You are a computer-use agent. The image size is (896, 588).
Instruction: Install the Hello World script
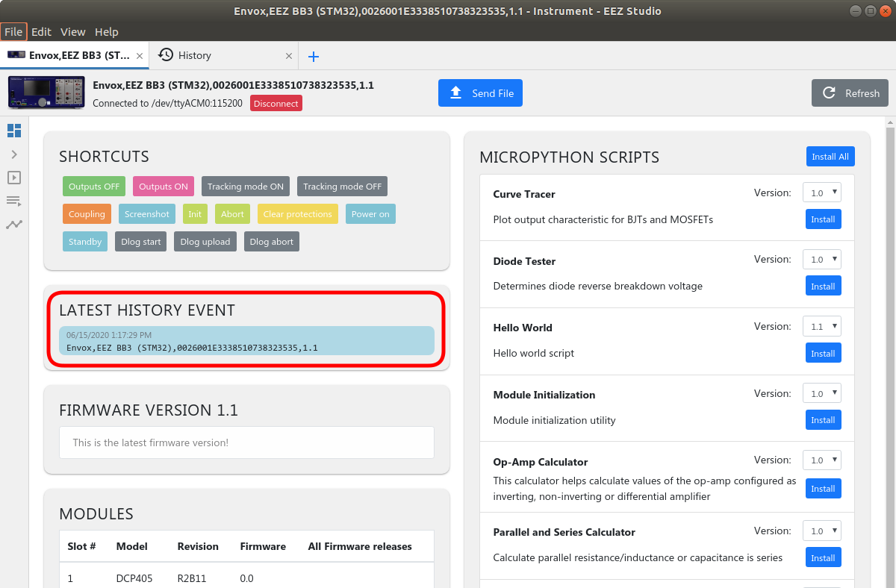(823, 353)
